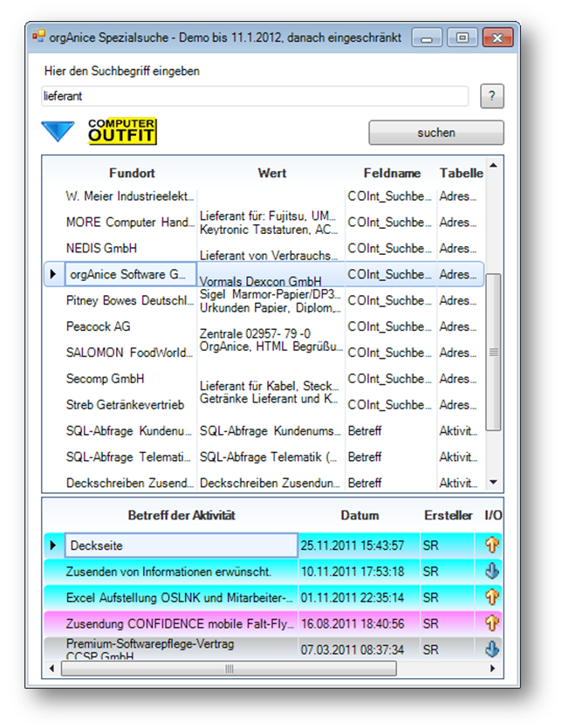Click the results list vertical scrollbar thumb
Viewport: 569px width, 728px height.
coord(493,352)
